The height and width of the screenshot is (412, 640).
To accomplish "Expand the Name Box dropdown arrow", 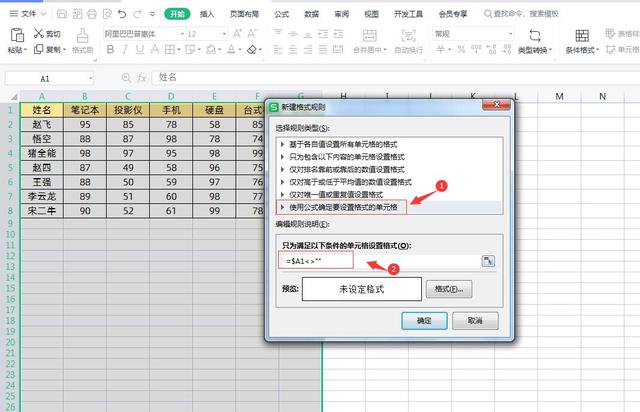I will pos(90,78).
